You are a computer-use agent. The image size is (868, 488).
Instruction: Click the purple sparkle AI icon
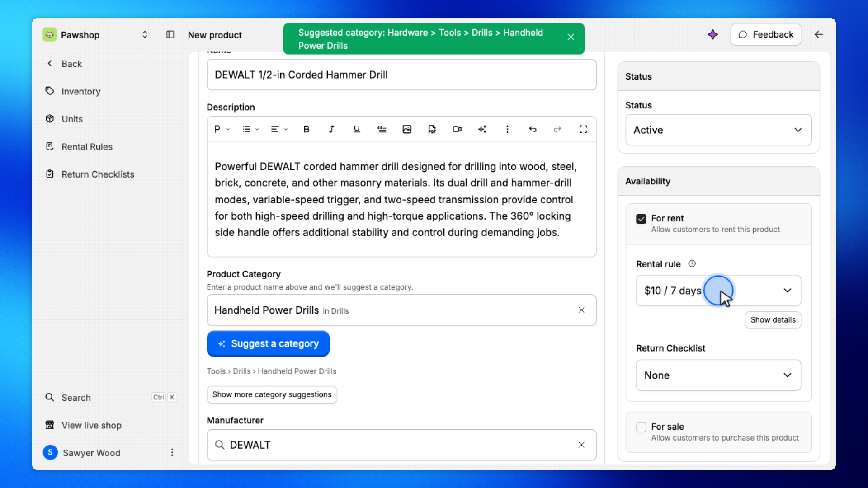click(x=713, y=35)
